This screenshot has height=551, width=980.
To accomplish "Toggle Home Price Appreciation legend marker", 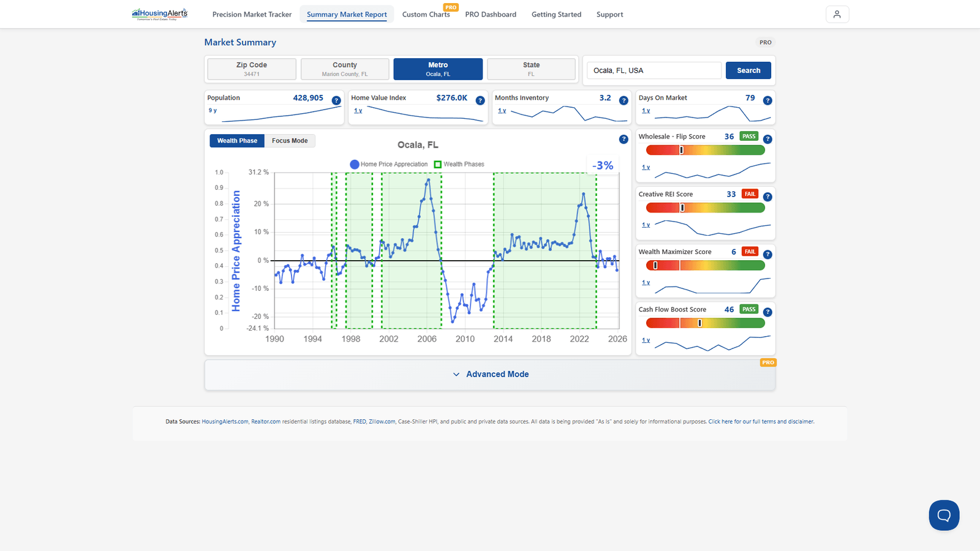I will (x=355, y=164).
